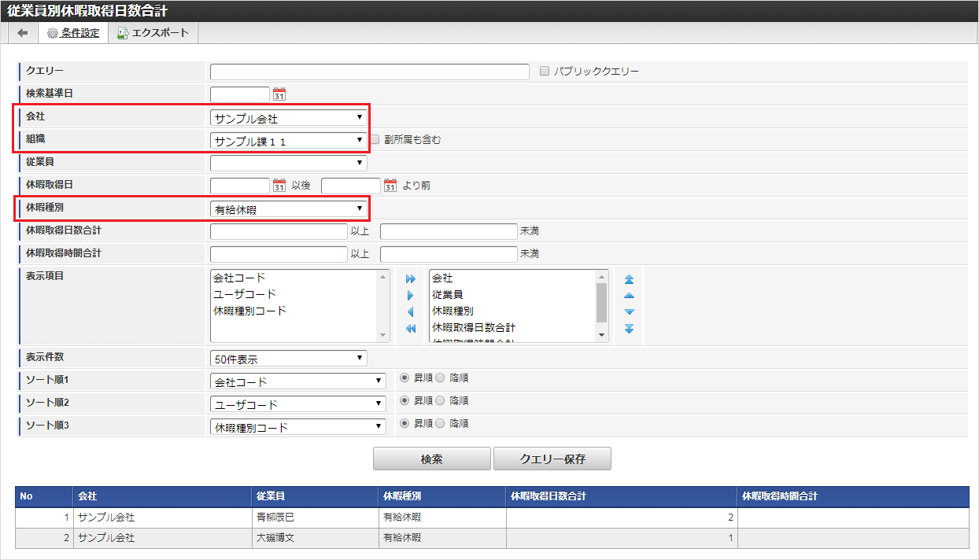The image size is (979, 560).
Task: Enable the パブリッククエリー checkbox
Action: (x=545, y=71)
